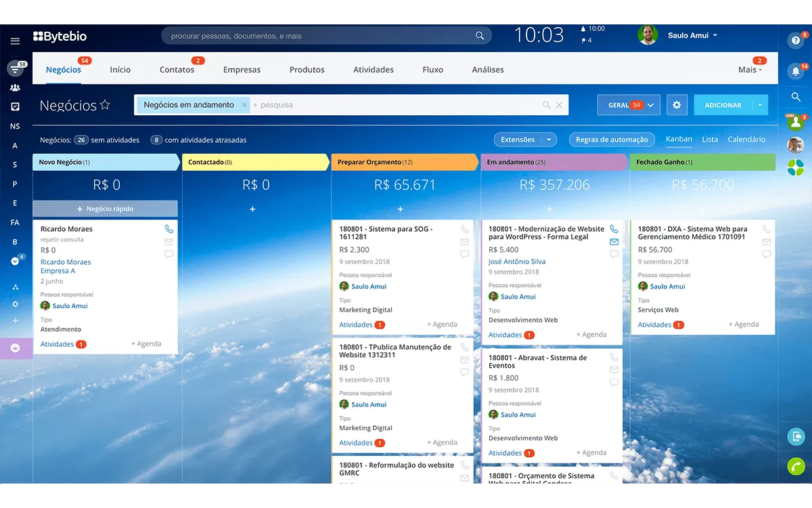The image size is (812, 508).
Task: Expand the Mais menu
Action: [x=749, y=70]
